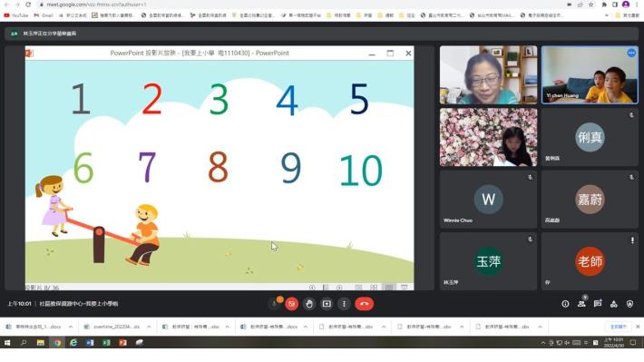This screenshot has height=362, width=644.
Task: Click the shared PowerPoint presentation view
Action: coord(220,168)
